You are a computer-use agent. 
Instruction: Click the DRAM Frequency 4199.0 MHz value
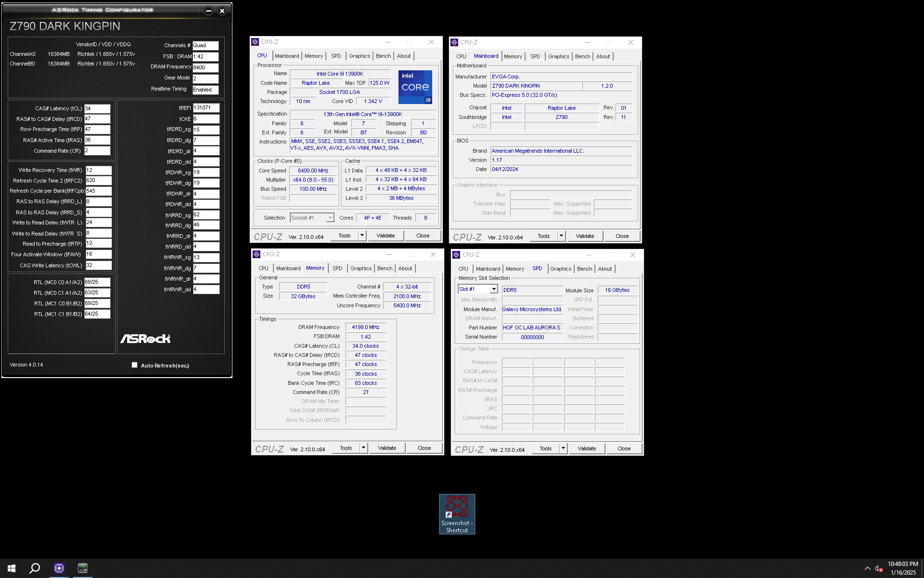click(x=366, y=327)
